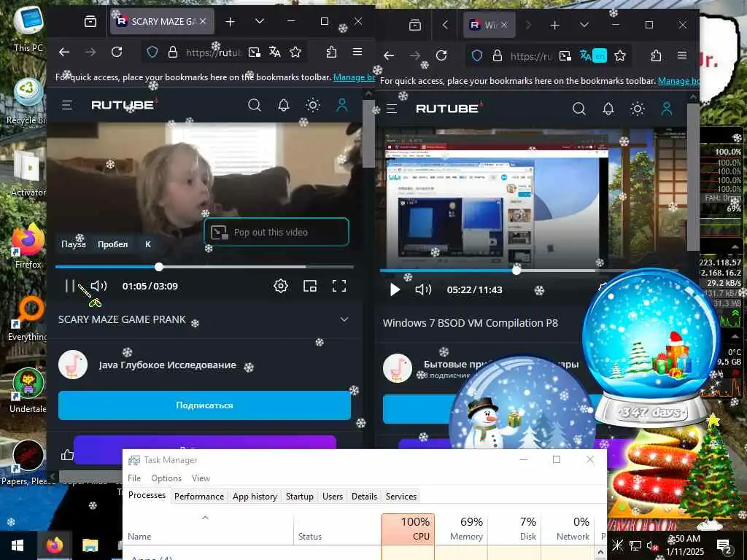The image size is (747, 560).
Task: Switch to Performance tab in Task Manager
Action: click(x=199, y=496)
